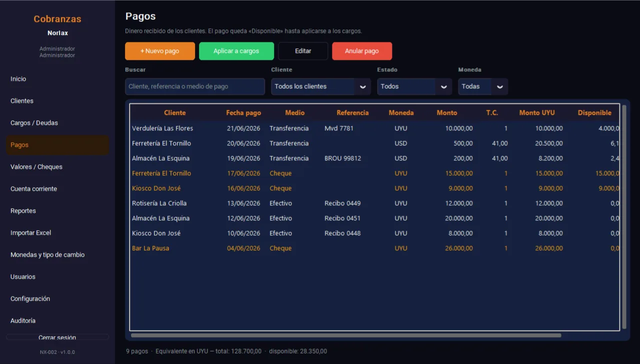
Task: Select the Bar La Pausa payment row
Action: 375,248
